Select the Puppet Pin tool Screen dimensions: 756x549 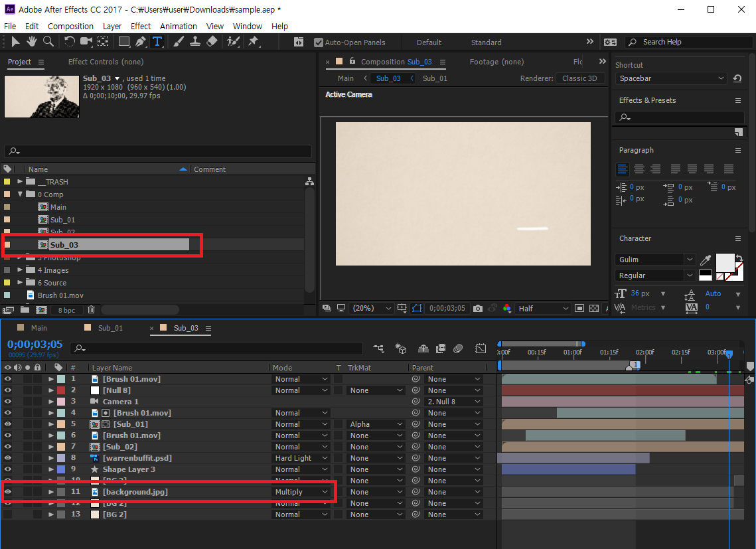(253, 41)
